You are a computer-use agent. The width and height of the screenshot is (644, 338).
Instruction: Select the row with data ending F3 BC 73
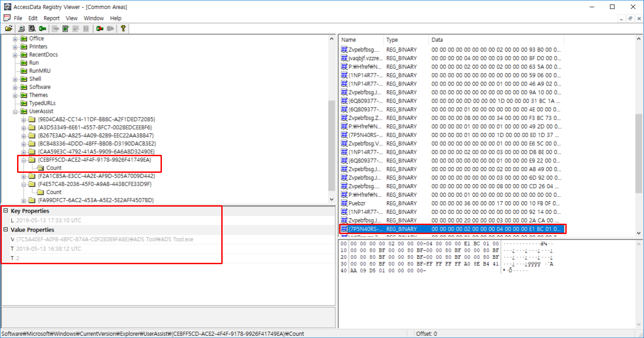pos(451,118)
